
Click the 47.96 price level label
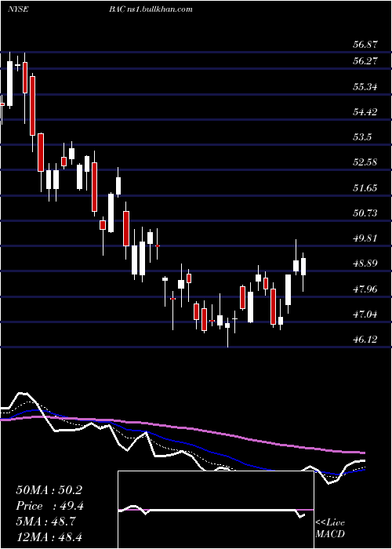click(x=365, y=289)
